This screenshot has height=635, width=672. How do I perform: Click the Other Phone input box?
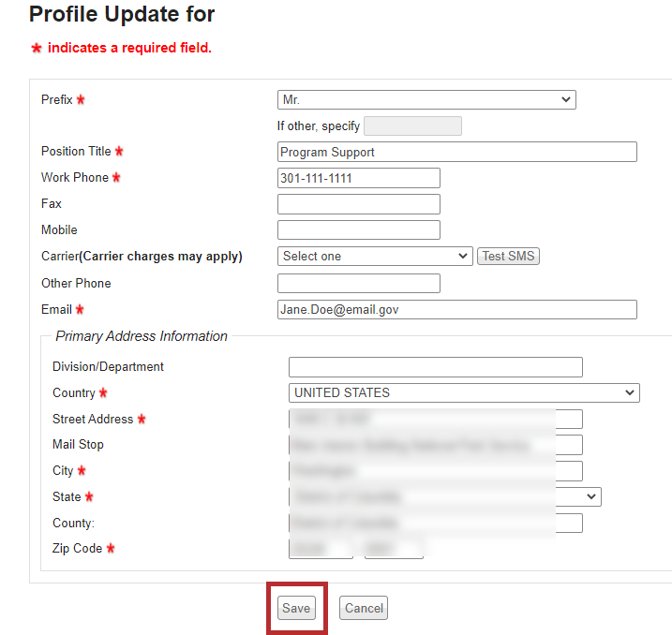tap(359, 283)
